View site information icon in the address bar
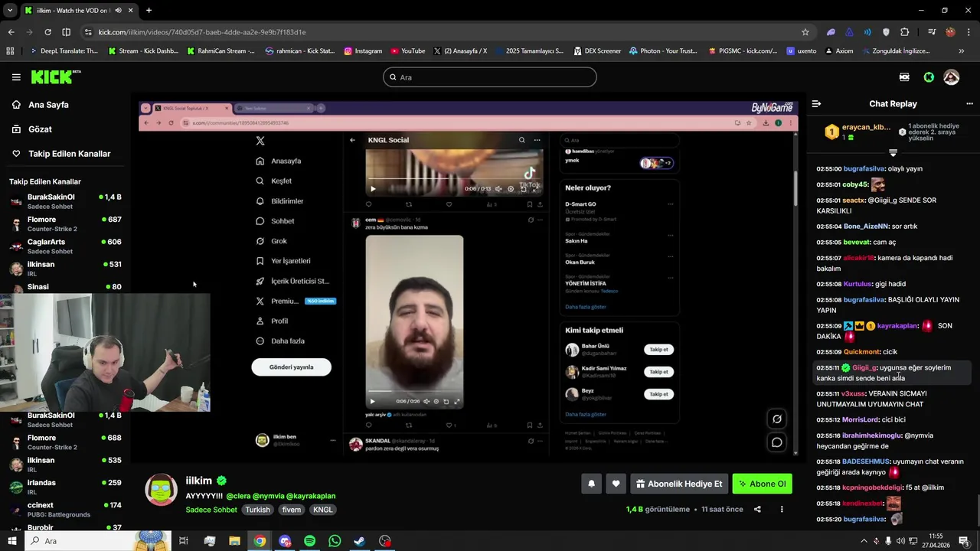 pyautogui.click(x=89, y=32)
